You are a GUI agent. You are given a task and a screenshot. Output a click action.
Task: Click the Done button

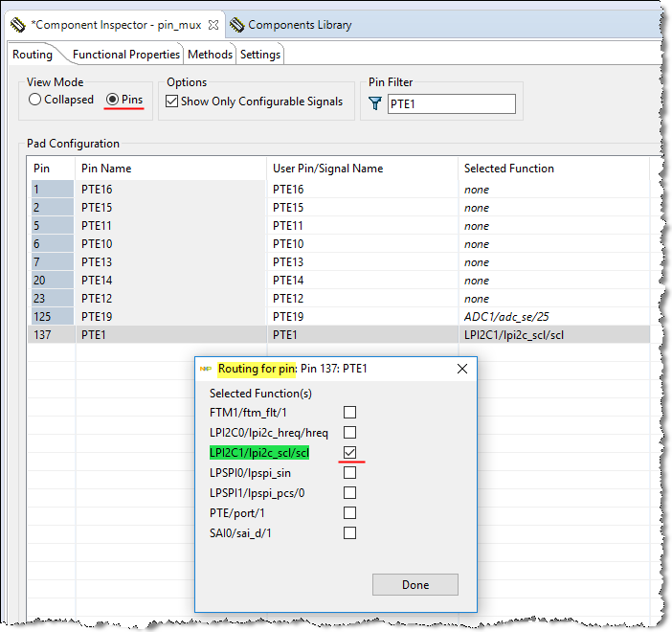coord(415,585)
